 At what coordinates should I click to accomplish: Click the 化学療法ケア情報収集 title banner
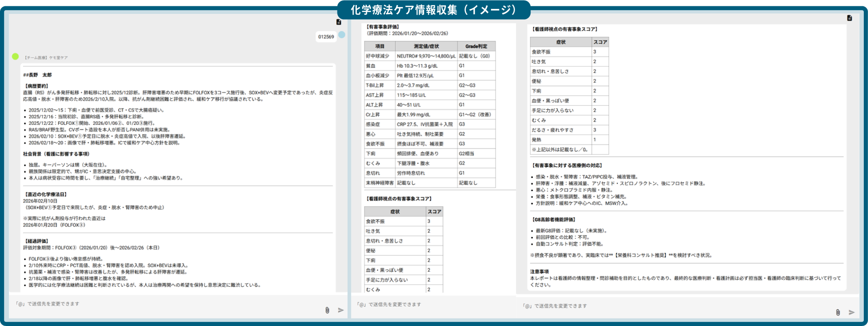click(433, 10)
